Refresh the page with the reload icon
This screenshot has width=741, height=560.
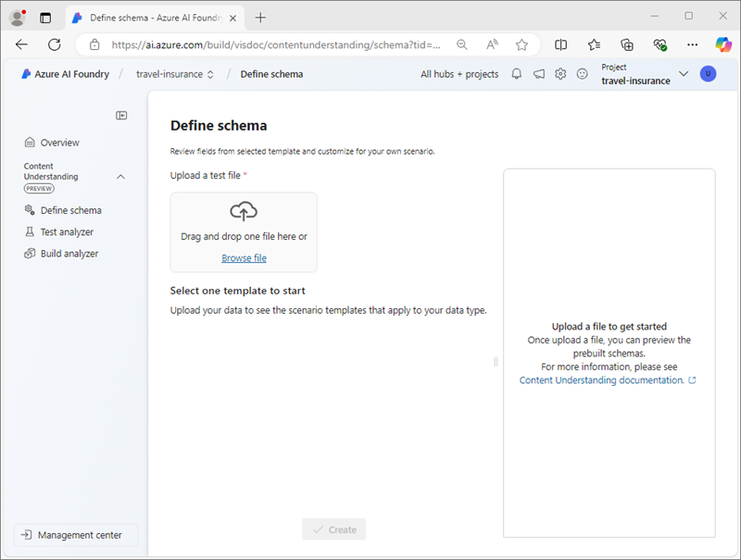55,44
